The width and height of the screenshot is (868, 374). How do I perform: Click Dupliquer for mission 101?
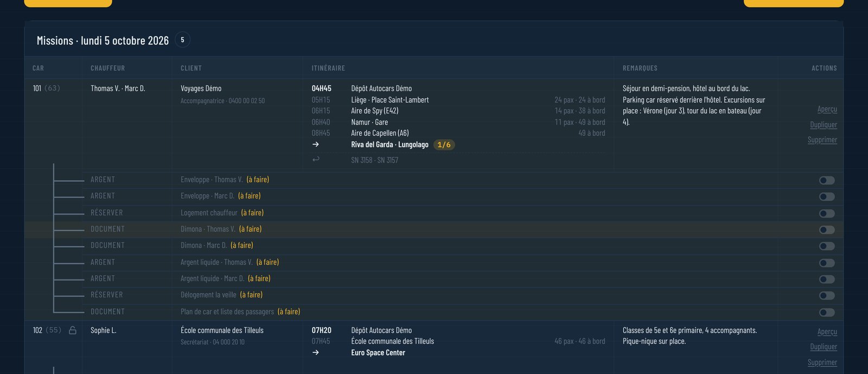(x=824, y=124)
